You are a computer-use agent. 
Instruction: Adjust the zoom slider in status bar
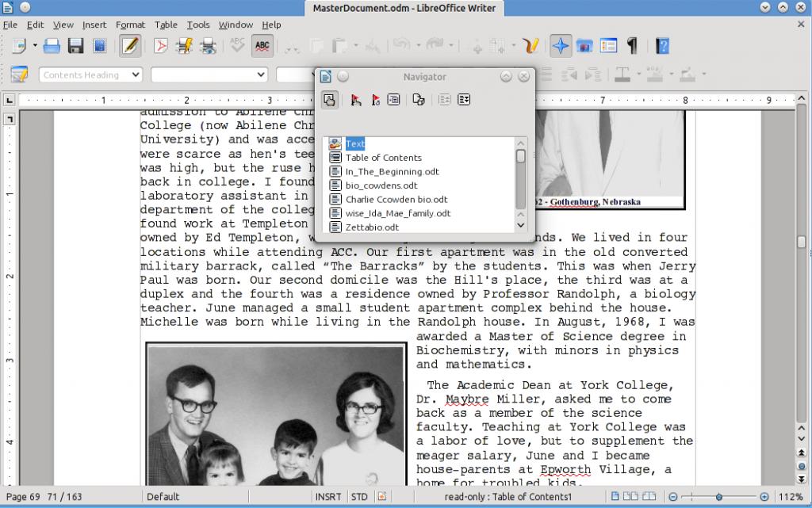click(x=718, y=497)
